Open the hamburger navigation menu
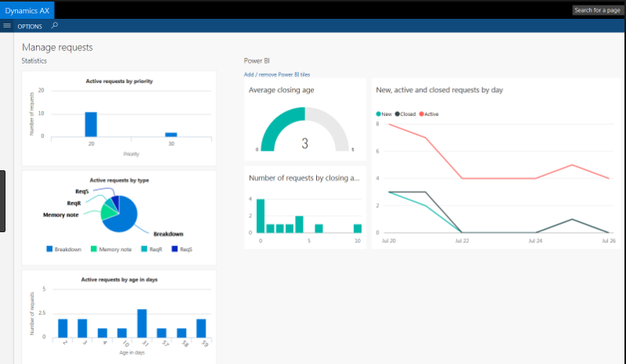 7,26
